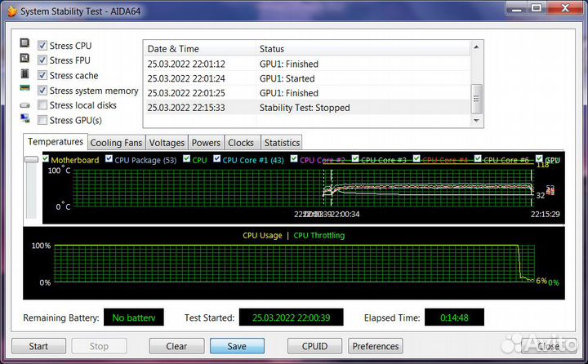Enable the Stress GPU(s) checkbox
The image size is (588, 364).
click(42, 120)
